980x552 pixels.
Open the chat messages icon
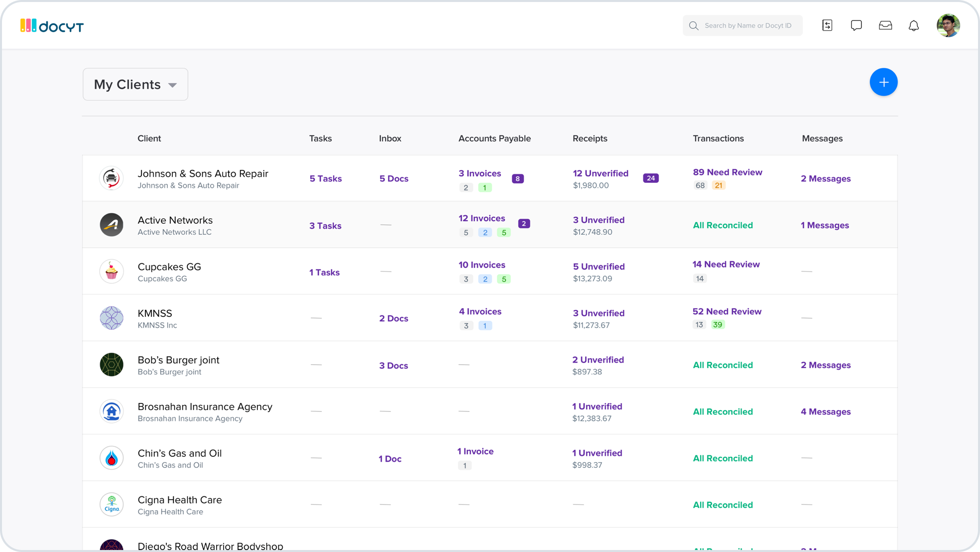pos(856,25)
